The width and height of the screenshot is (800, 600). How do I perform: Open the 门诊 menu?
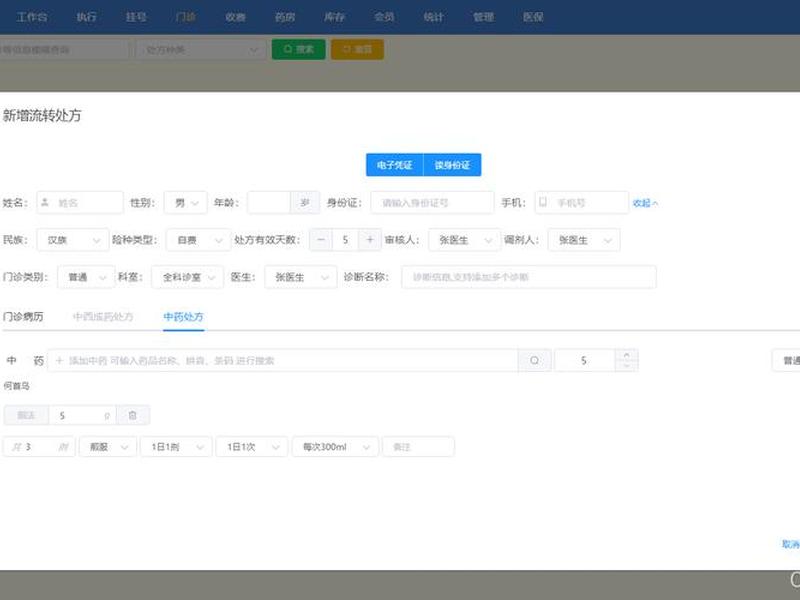click(185, 17)
